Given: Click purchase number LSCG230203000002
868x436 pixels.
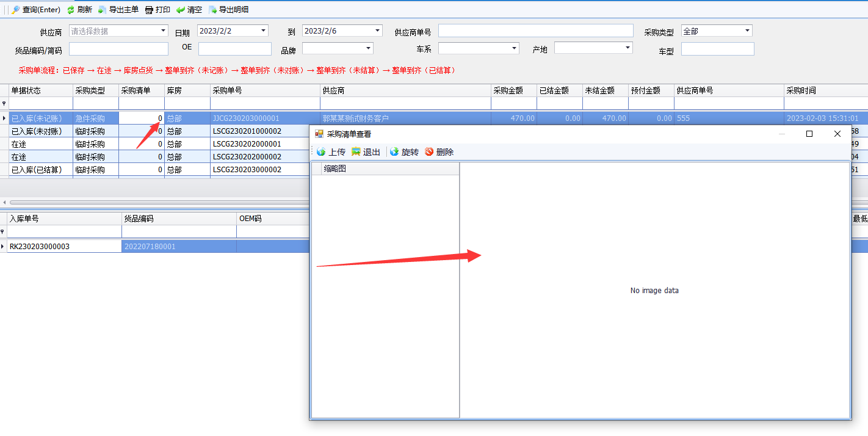Looking at the screenshot, I should 247,170.
